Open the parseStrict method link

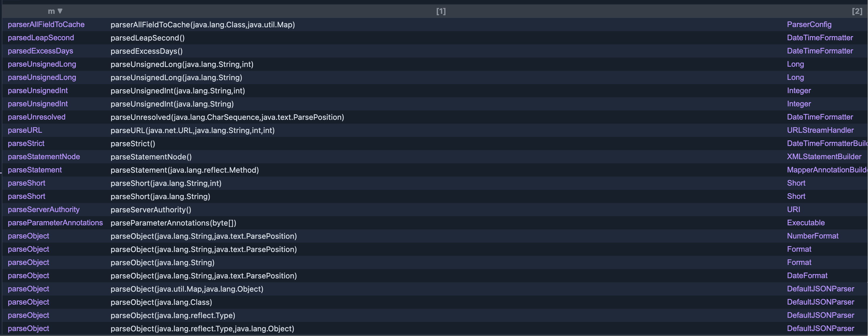26,143
